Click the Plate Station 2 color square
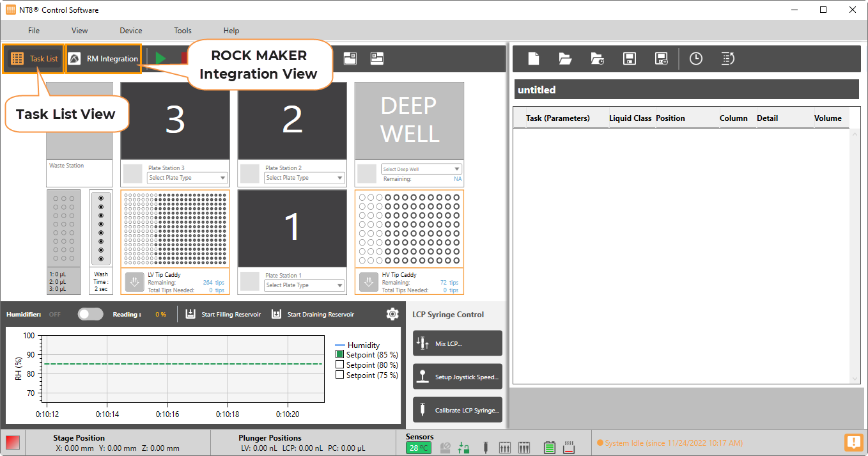This screenshot has width=868, height=456. (x=250, y=174)
